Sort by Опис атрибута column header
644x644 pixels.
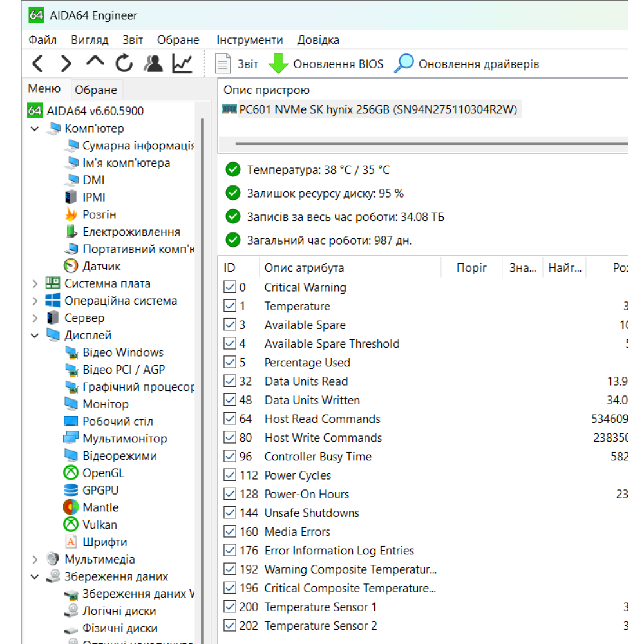304,268
